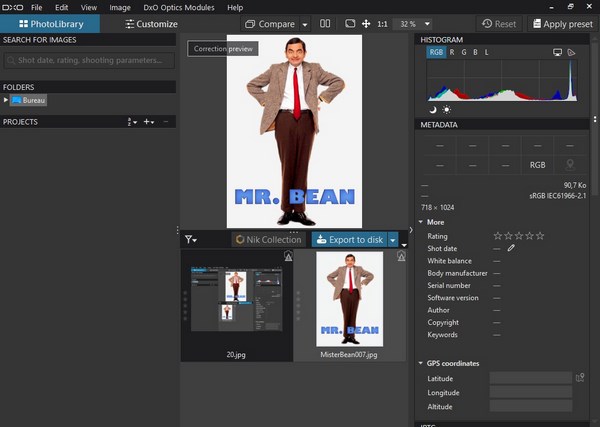600x427 pixels.
Task: Open the zoom percentage dropdown
Action: pos(427,24)
